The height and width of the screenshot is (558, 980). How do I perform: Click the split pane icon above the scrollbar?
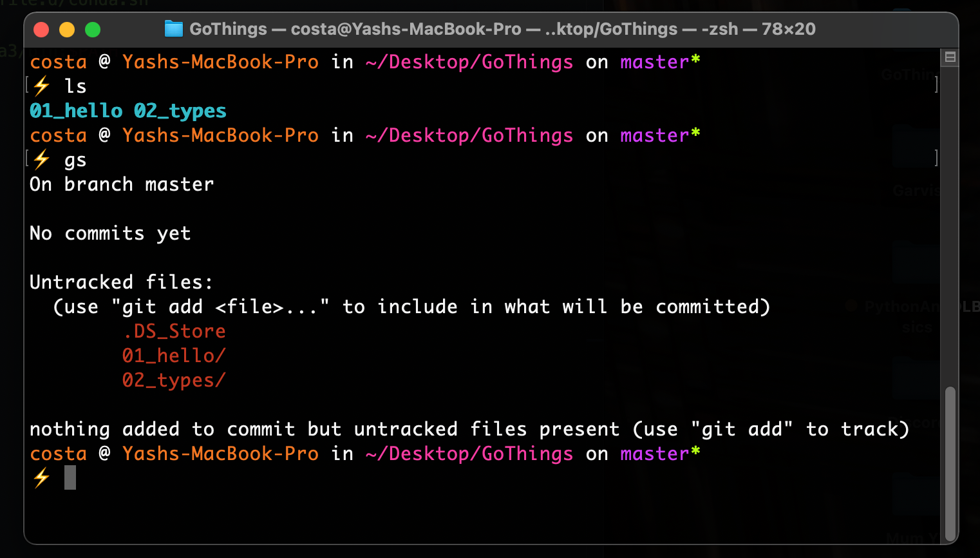pos(950,57)
